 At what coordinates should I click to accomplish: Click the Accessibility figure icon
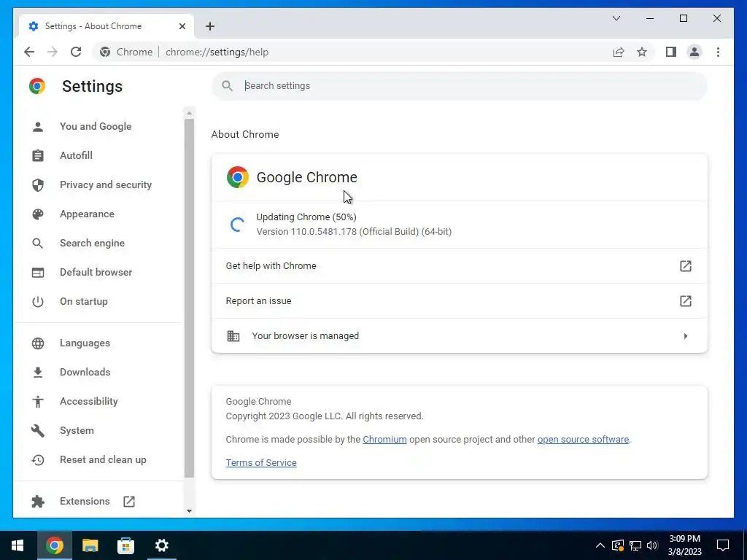(x=38, y=402)
